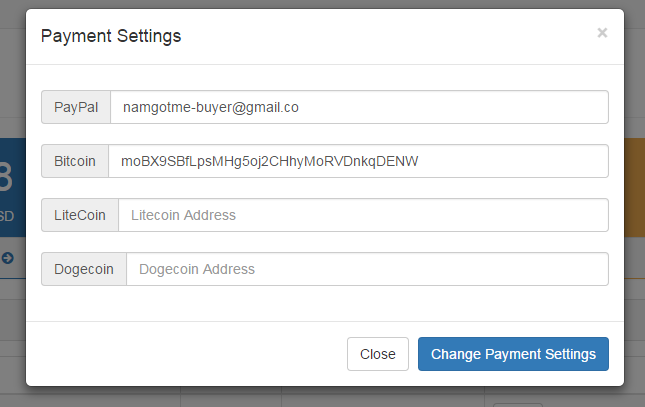Close the Payment Settings dialog with X

click(x=602, y=33)
